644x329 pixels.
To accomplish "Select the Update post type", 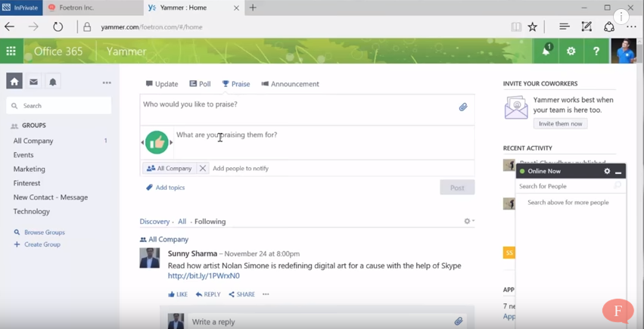I will click(162, 84).
